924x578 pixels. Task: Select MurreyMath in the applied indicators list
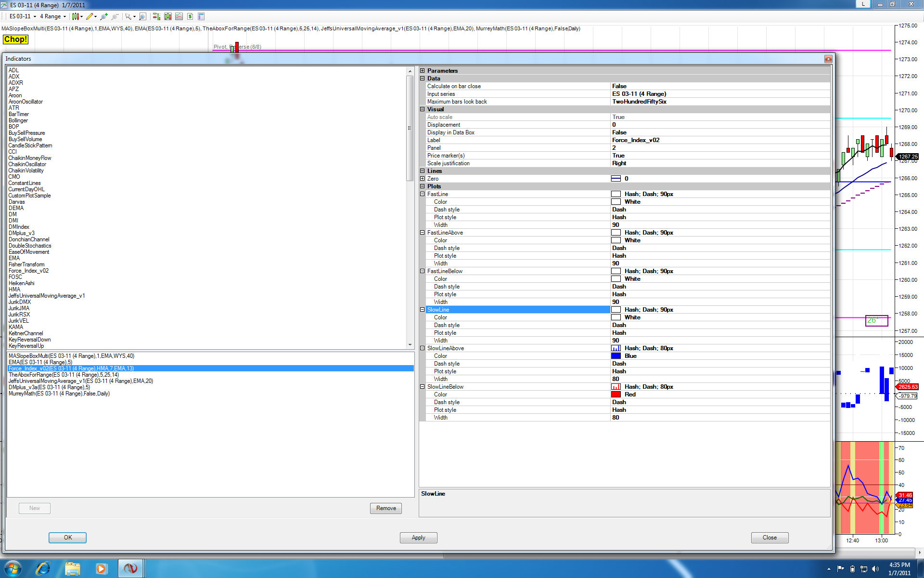(x=210, y=394)
